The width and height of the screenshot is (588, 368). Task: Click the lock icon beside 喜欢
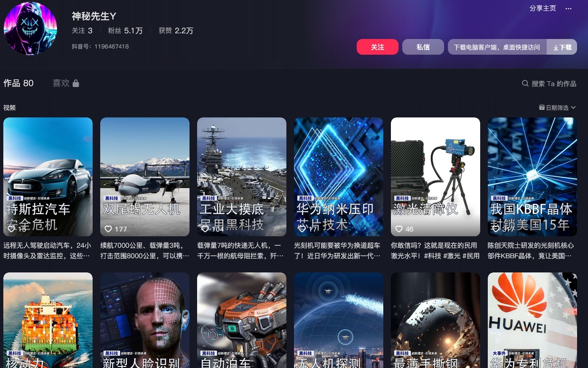[76, 83]
